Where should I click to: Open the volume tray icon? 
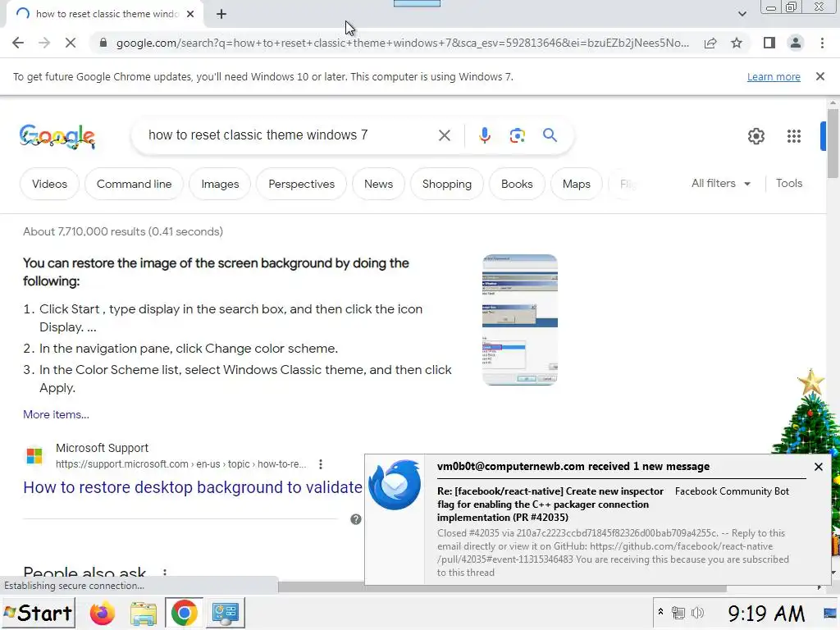click(697, 613)
